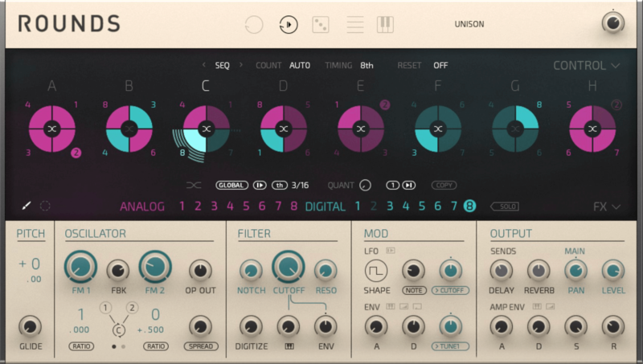Toggle the left RATIO button under FM 1
Viewport: 643px width, 364px height.
click(81, 346)
